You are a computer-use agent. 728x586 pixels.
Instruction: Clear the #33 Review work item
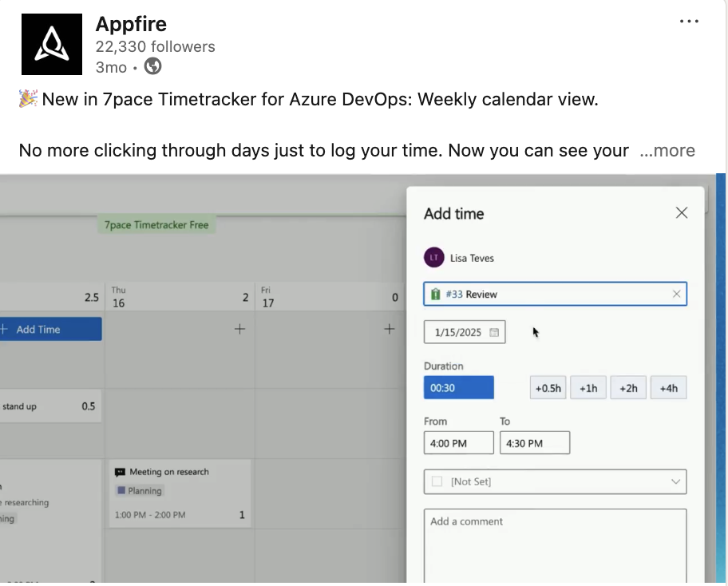point(676,294)
